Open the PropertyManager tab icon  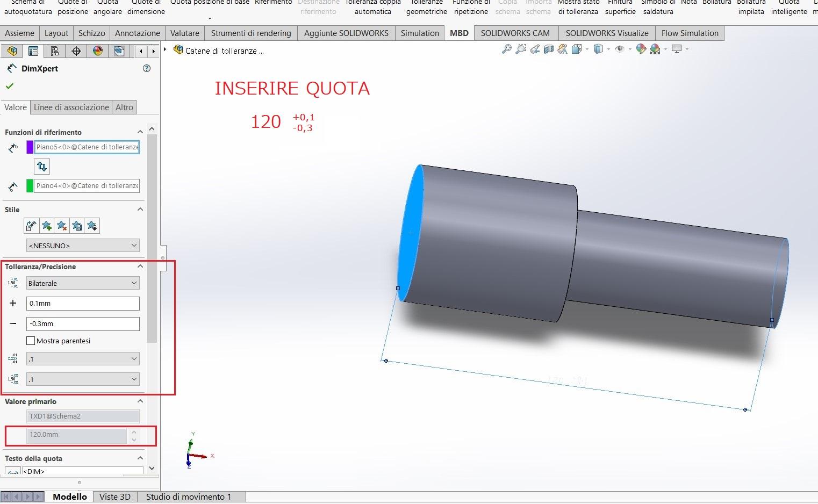pyautogui.click(x=33, y=51)
